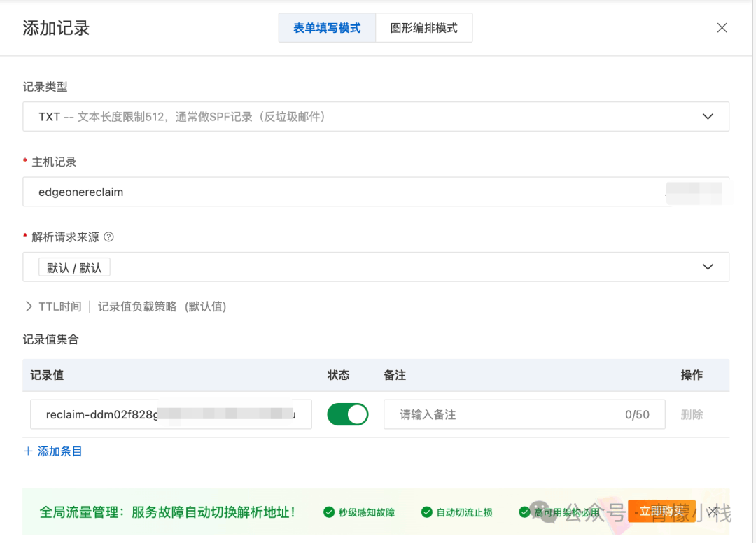Click the 记录值 input starting with reclaim-ddm
The width and height of the screenshot is (756, 543).
coord(98,414)
